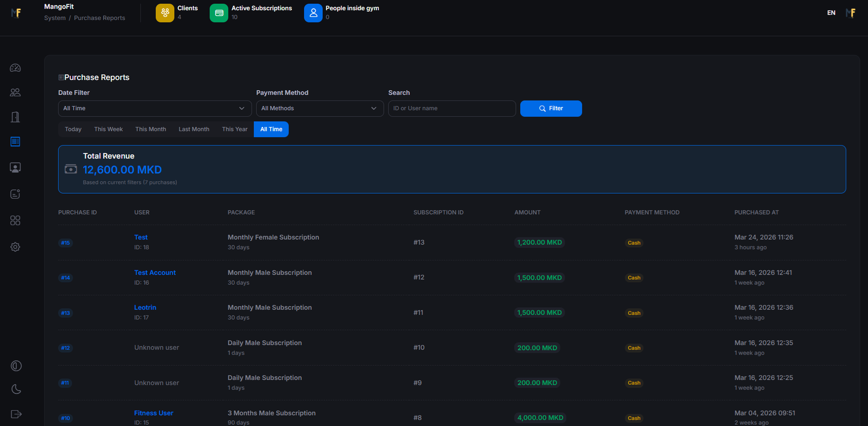
Task: Open the dashboard gauge icon in sidebar
Action: click(x=15, y=68)
